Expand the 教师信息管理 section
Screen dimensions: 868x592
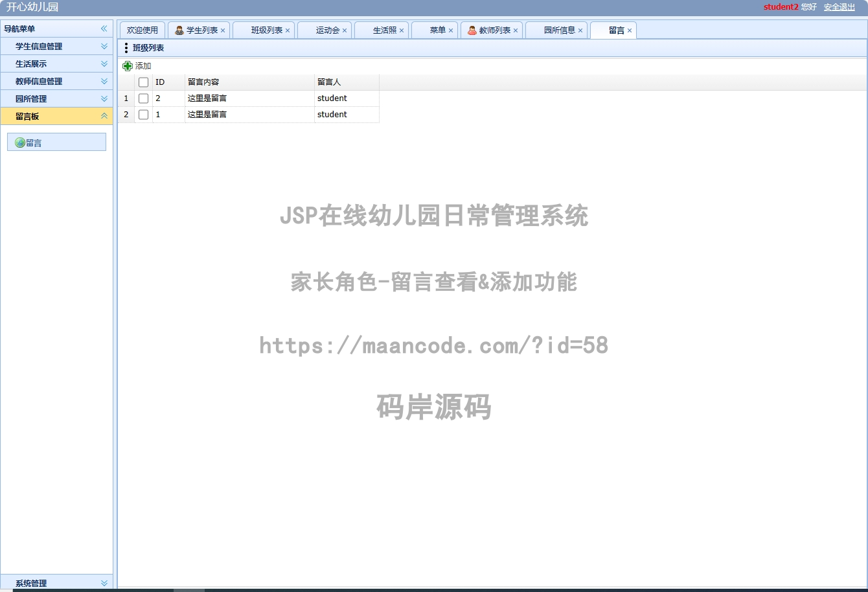104,81
